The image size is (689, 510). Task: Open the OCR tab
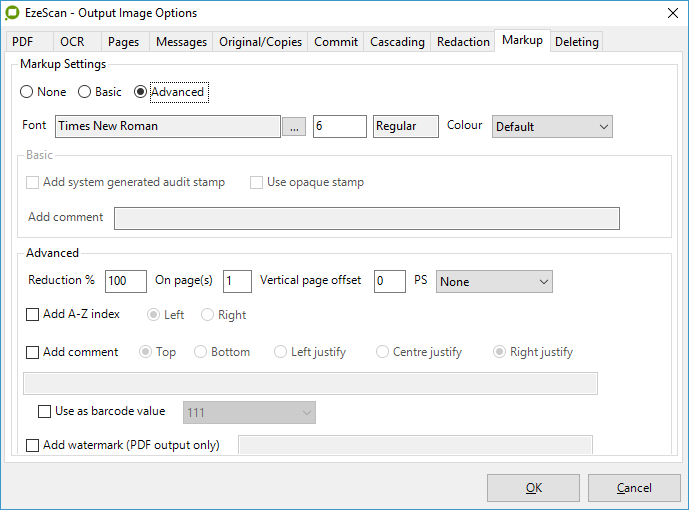tap(72, 42)
